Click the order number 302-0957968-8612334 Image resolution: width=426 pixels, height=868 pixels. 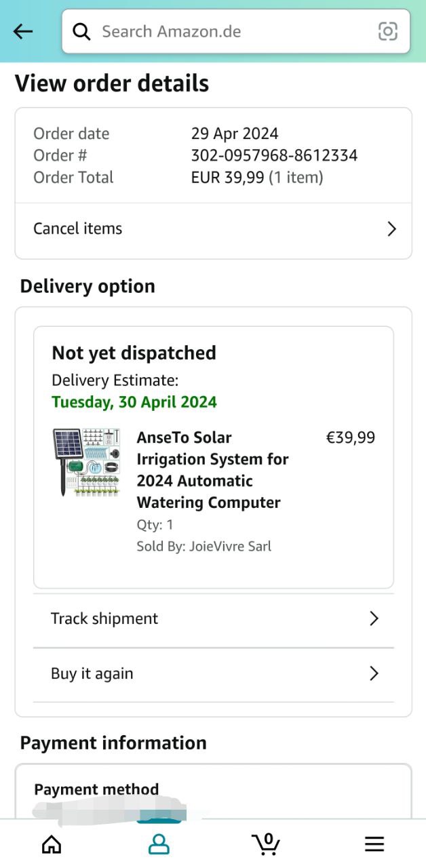click(x=274, y=155)
